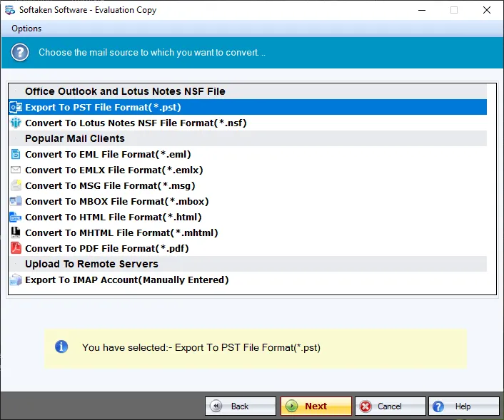
Task: Select Convert To HTML File Format(*.html)
Action: coord(248,217)
